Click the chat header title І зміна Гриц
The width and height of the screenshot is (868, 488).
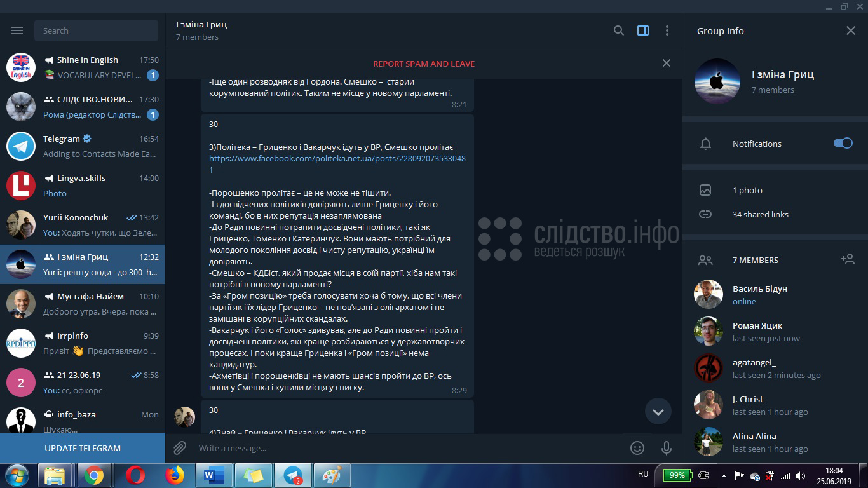pos(201,24)
